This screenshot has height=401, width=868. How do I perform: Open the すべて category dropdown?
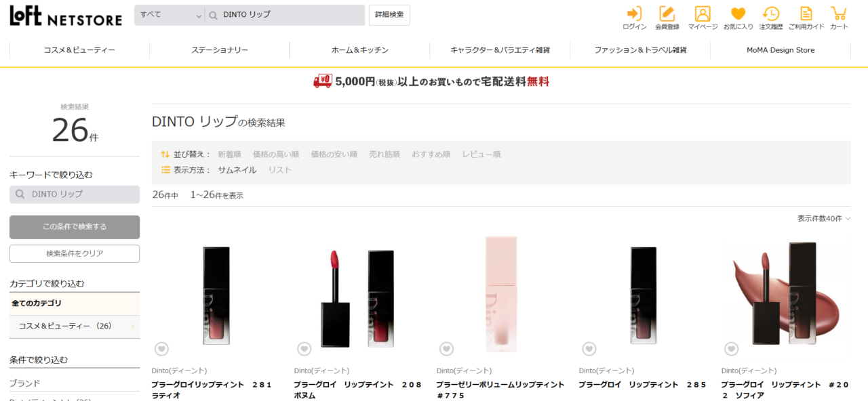[170, 15]
